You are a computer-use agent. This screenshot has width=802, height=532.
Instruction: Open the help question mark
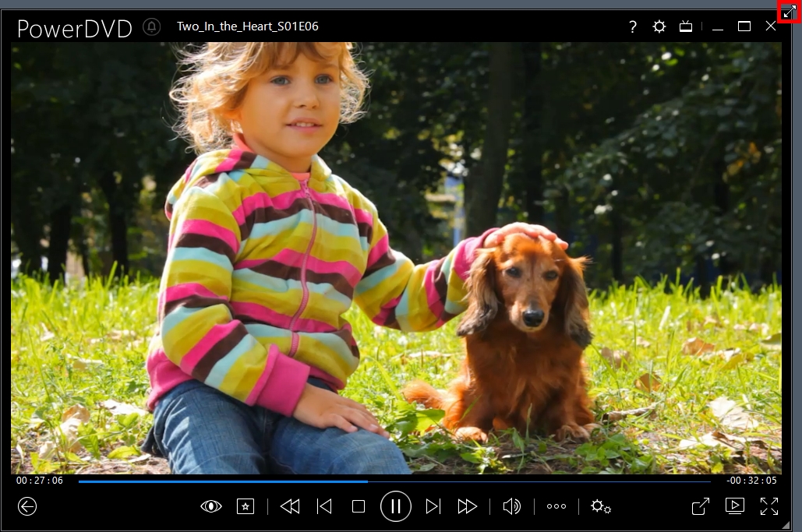pos(633,26)
